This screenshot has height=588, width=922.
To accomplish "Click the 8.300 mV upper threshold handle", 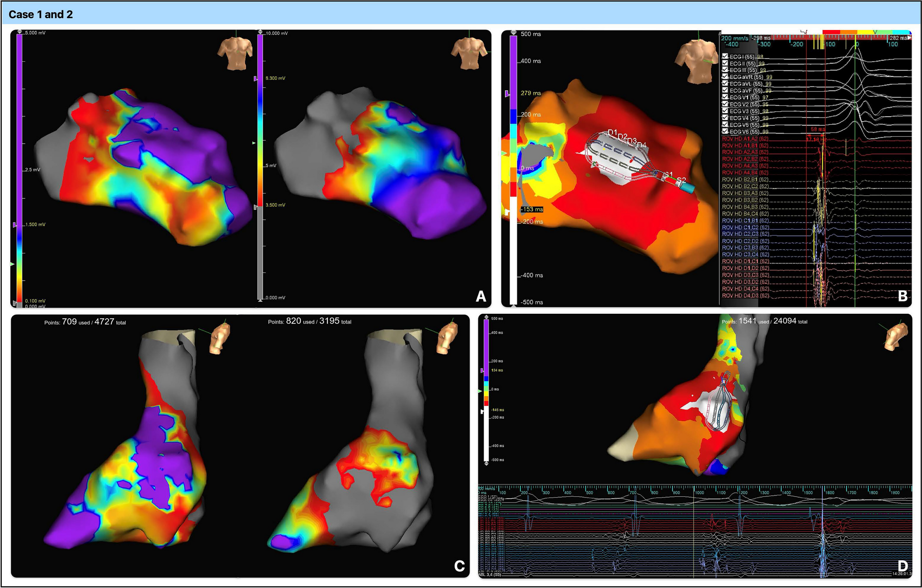I will tap(255, 79).
